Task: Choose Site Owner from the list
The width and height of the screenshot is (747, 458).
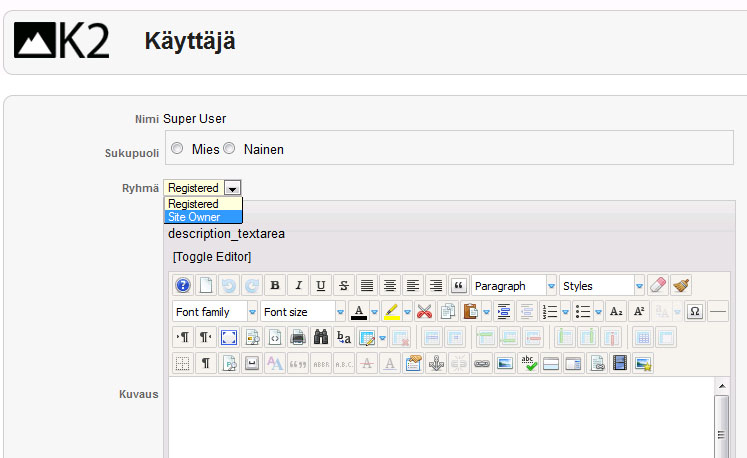Action: [x=194, y=217]
